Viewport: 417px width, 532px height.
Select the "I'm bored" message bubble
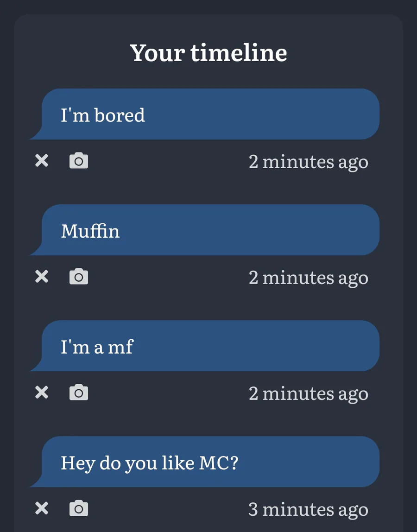(205, 114)
